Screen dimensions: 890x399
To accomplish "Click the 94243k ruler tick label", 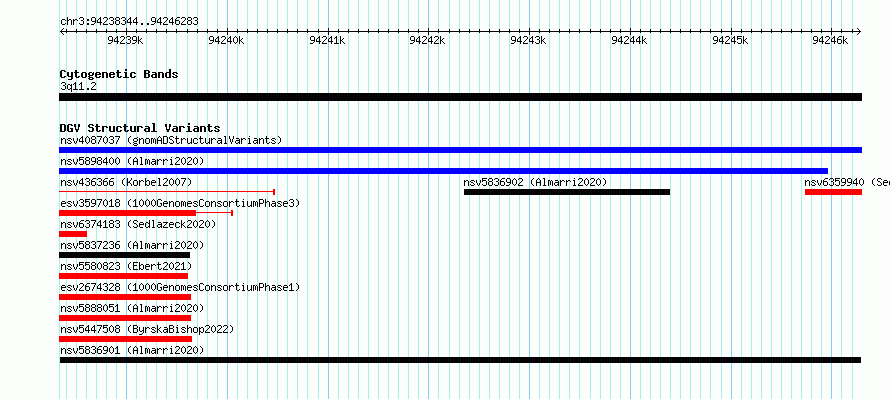I will pyautogui.click(x=528, y=40).
